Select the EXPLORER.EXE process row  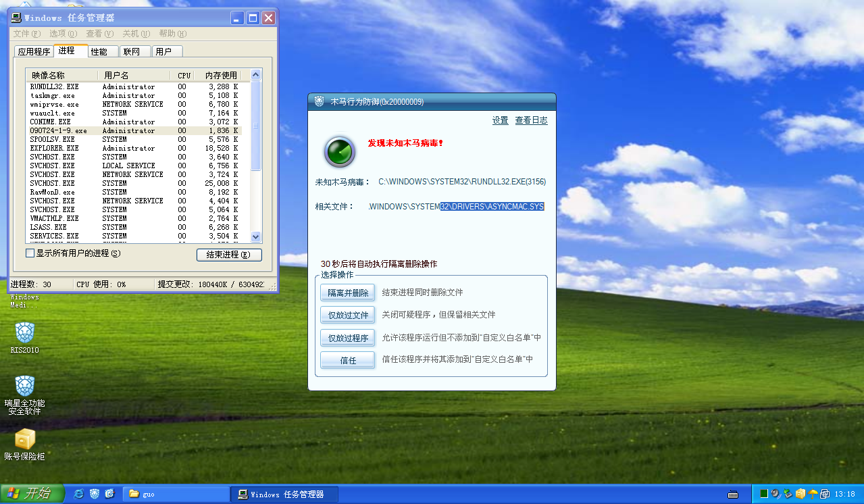(135, 148)
